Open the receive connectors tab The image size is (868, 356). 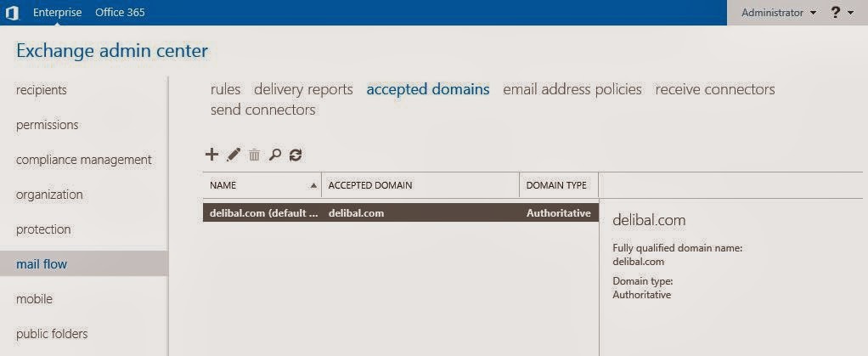click(x=715, y=89)
